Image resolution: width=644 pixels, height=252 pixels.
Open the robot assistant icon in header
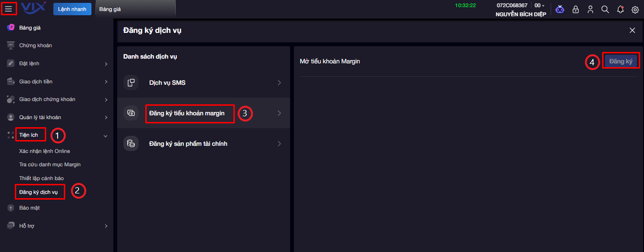tap(560, 10)
